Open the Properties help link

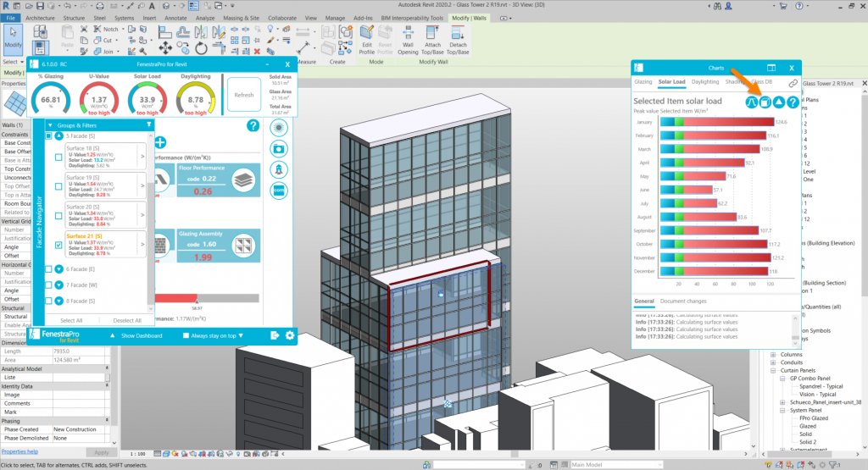click(19, 451)
